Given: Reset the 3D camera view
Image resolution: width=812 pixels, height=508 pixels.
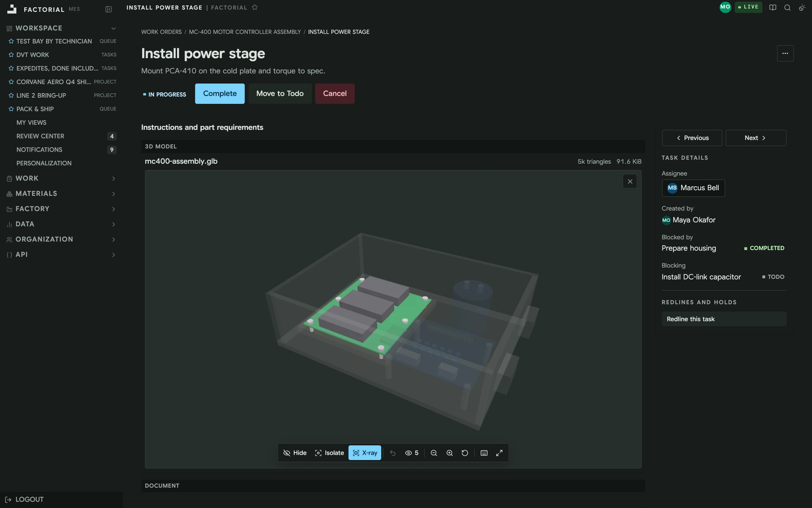Looking at the screenshot, I should 465,453.
